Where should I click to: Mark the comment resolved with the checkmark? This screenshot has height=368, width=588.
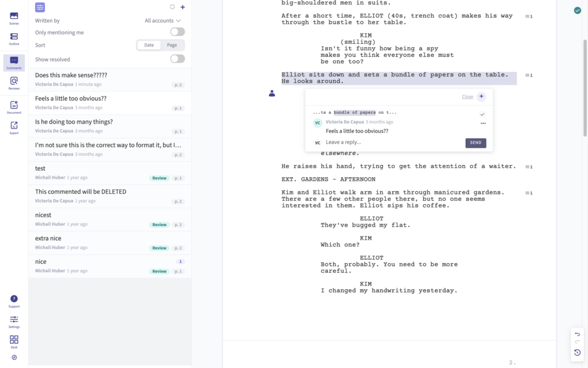pyautogui.click(x=482, y=114)
